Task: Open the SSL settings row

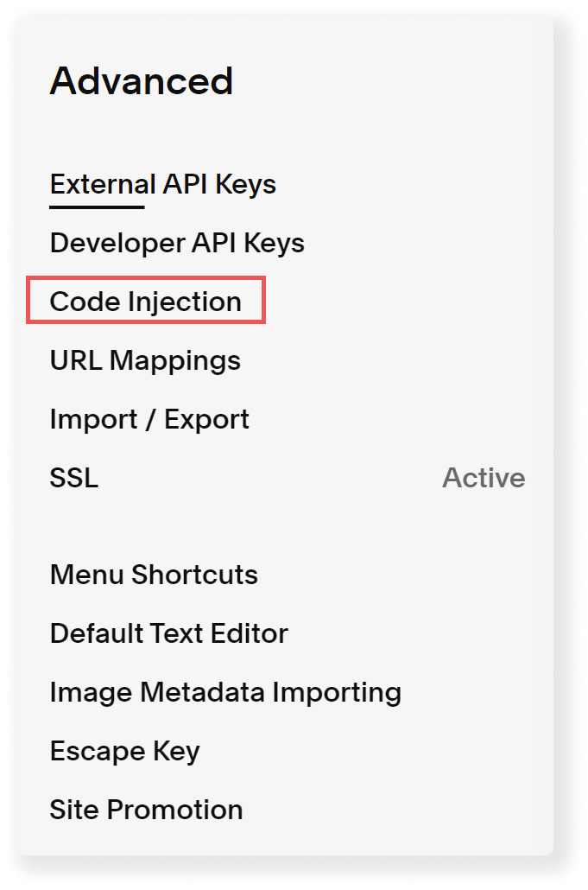Action: click(287, 477)
